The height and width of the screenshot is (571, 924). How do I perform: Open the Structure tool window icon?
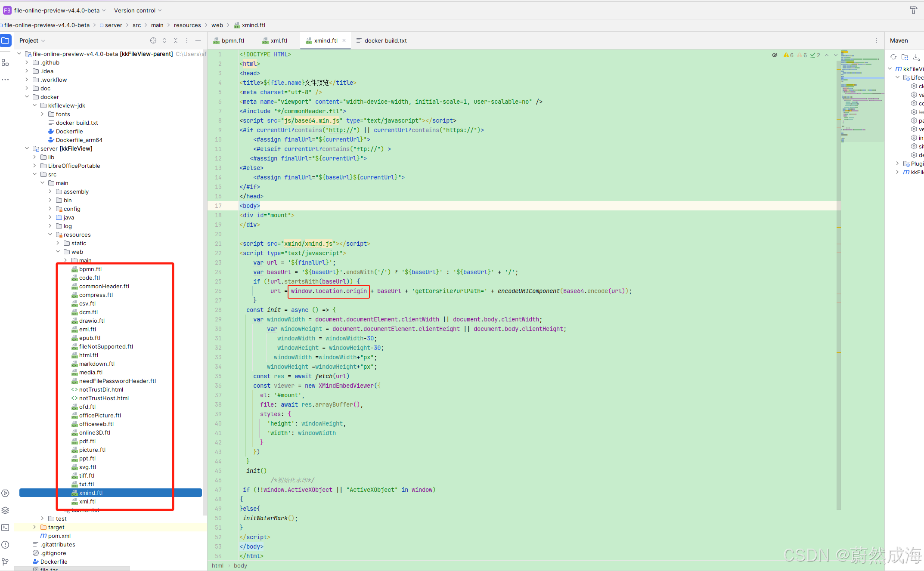pyautogui.click(x=5, y=63)
